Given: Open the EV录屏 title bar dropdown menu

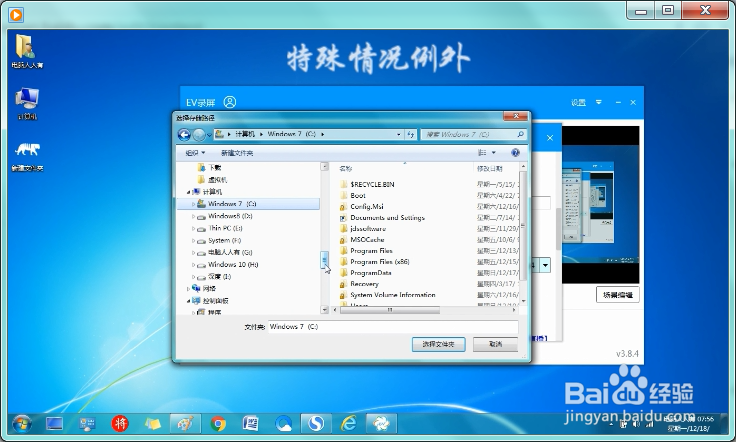Looking at the screenshot, I should 598,102.
